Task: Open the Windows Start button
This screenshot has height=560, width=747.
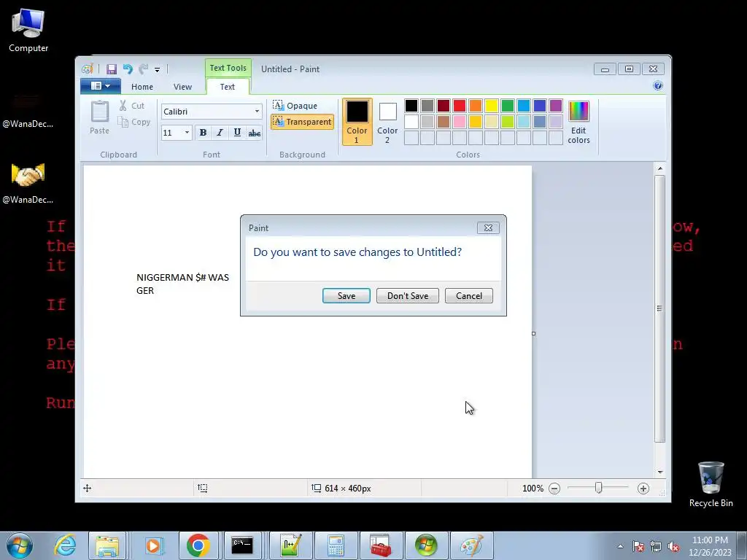Action: [x=20, y=545]
